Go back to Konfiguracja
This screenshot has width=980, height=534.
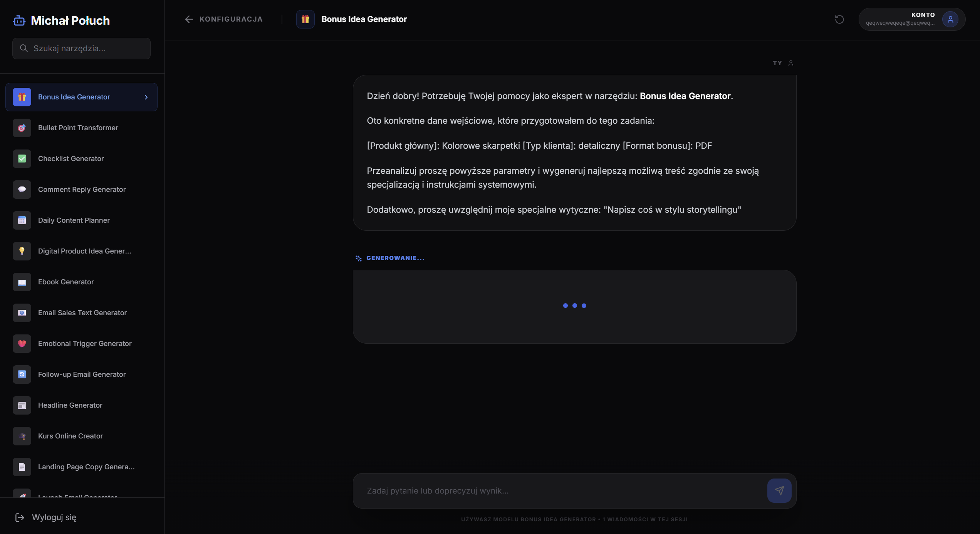[x=223, y=19]
